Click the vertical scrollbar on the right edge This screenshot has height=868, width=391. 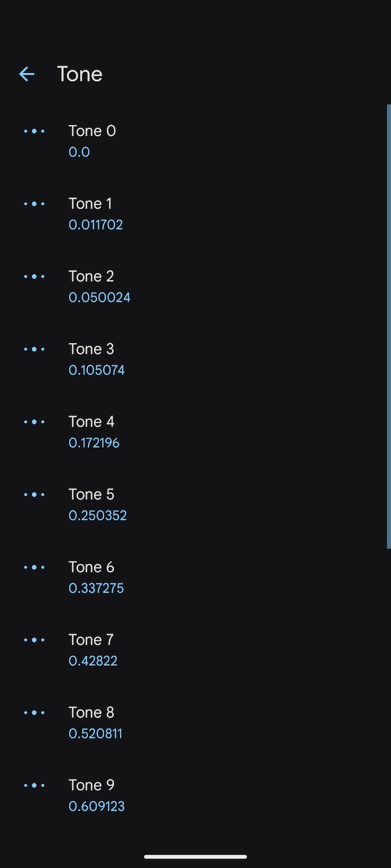click(x=388, y=326)
